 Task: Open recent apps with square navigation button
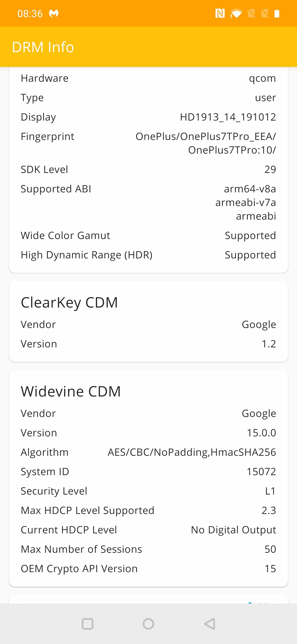[87, 624]
